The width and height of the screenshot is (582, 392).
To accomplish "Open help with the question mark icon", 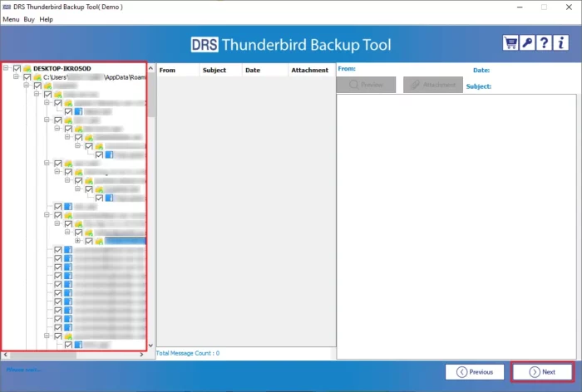I will [544, 43].
